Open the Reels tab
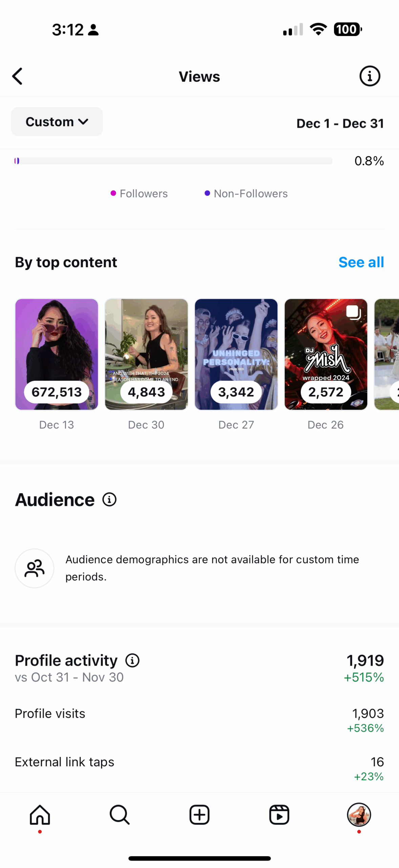The width and height of the screenshot is (399, 868). pos(279,814)
